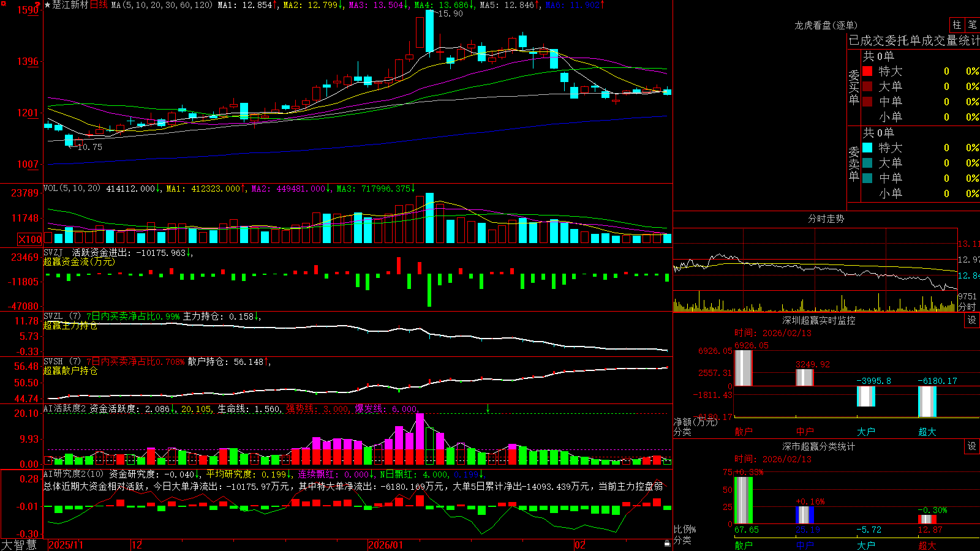Click the 中户 bar showing 3249.92
This screenshot has height=551, width=980.
coord(805,378)
